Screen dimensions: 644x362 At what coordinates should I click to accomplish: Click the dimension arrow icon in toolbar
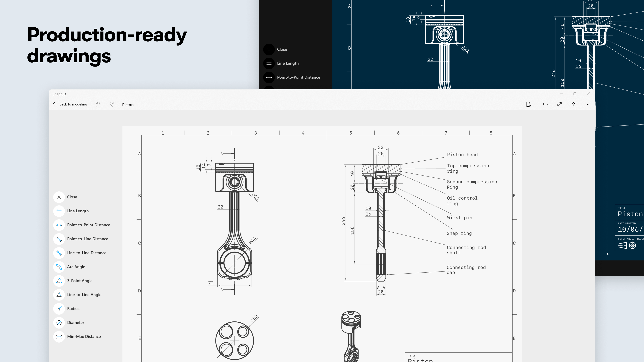[545, 104]
